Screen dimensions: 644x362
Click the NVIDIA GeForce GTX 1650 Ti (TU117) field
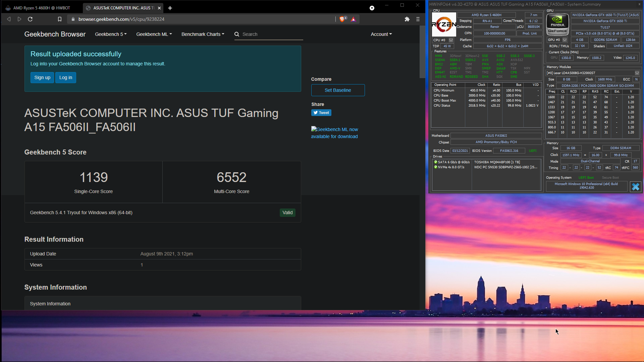(605, 15)
